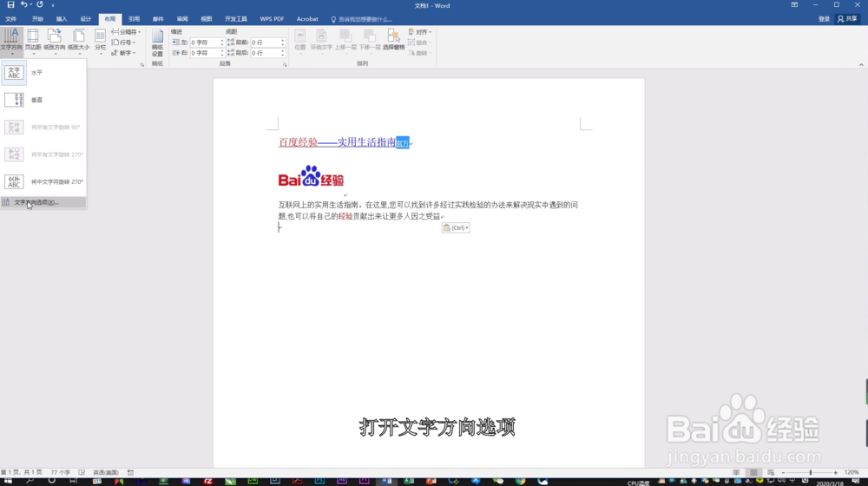Open the paragraph dialog launcher
868x486 pixels.
coord(285,65)
